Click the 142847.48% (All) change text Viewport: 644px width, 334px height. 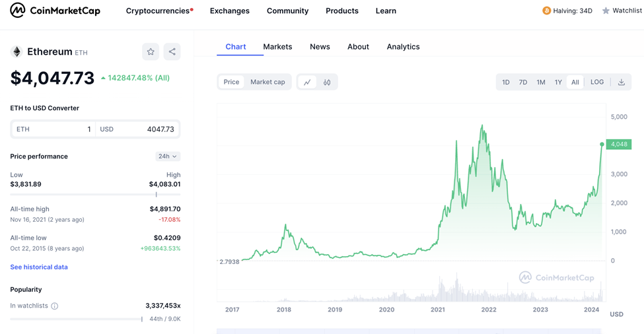pos(139,78)
